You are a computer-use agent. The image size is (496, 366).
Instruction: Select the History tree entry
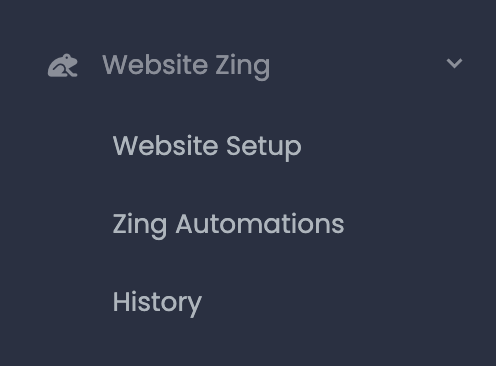[x=157, y=303]
